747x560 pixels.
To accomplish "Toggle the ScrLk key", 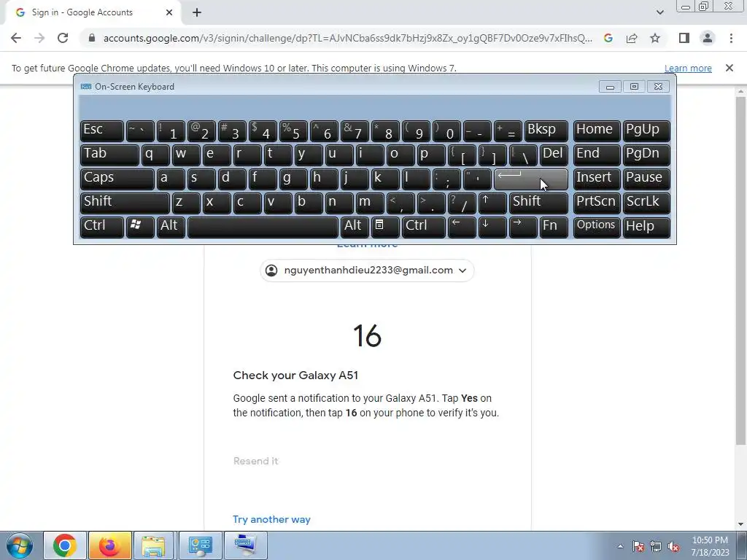I will coord(646,203).
